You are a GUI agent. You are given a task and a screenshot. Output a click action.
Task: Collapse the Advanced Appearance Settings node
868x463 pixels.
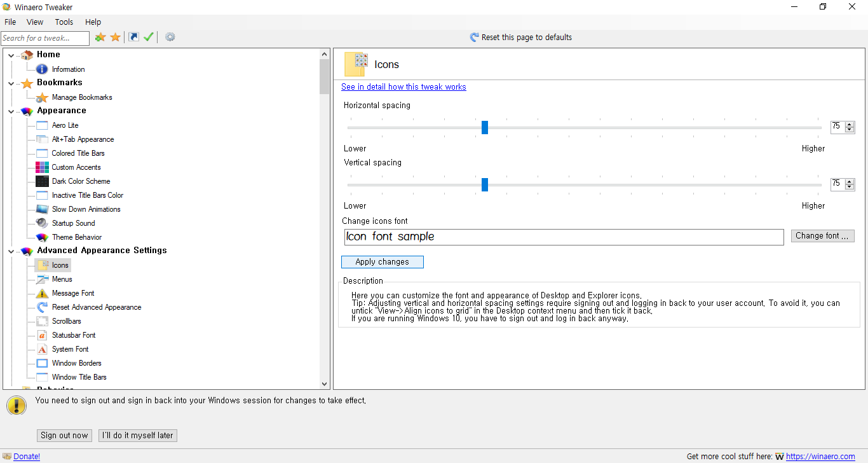[11, 251]
